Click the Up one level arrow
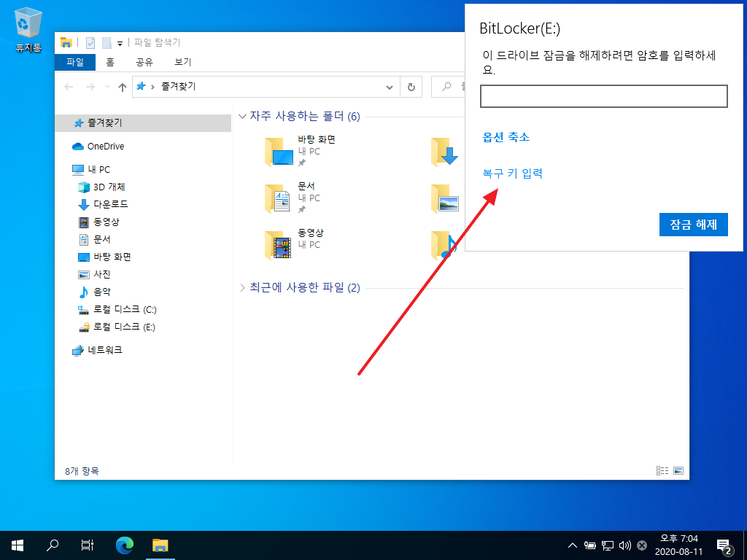747x560 pixels. pyautogui.click(x=123, y=87)
